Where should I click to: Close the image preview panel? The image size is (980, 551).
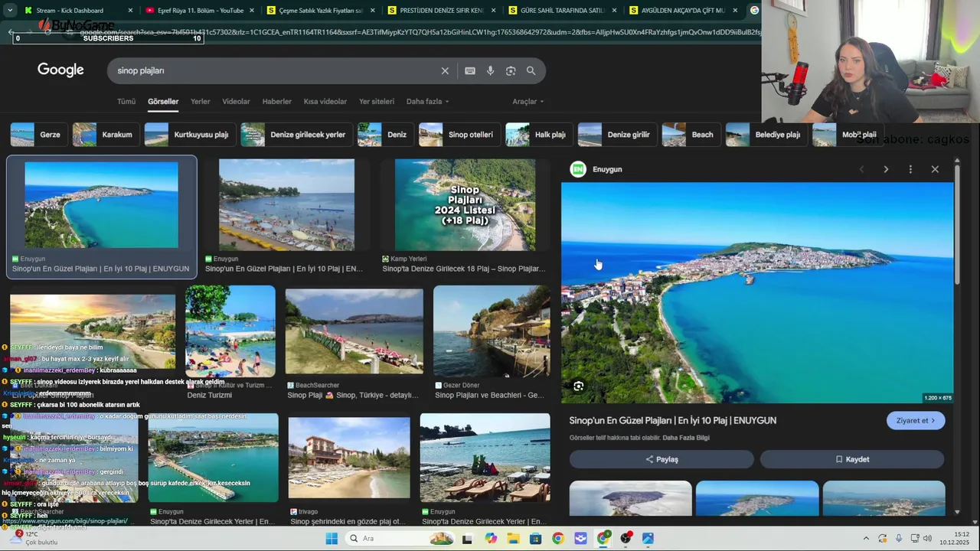(x=935, y=169)
